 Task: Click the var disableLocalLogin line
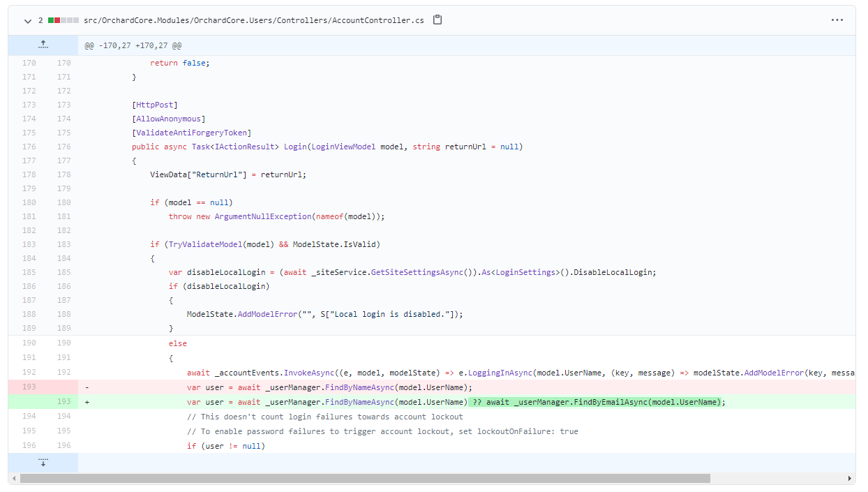412,272
